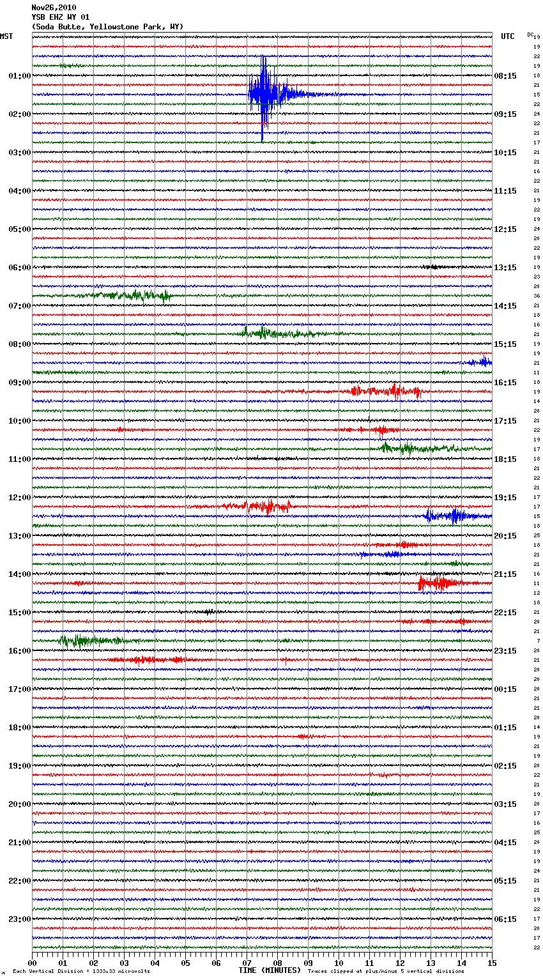Image resolution: width=543 pixels, height=980 pixels.
Task: Click UTC time label "17:15"
Action: 505,421
